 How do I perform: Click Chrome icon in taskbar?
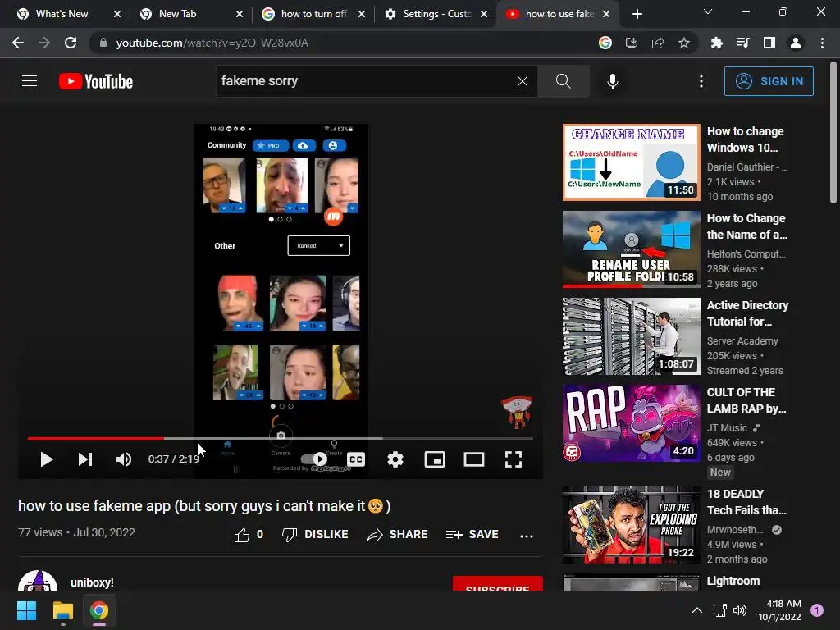click(99, 610)
